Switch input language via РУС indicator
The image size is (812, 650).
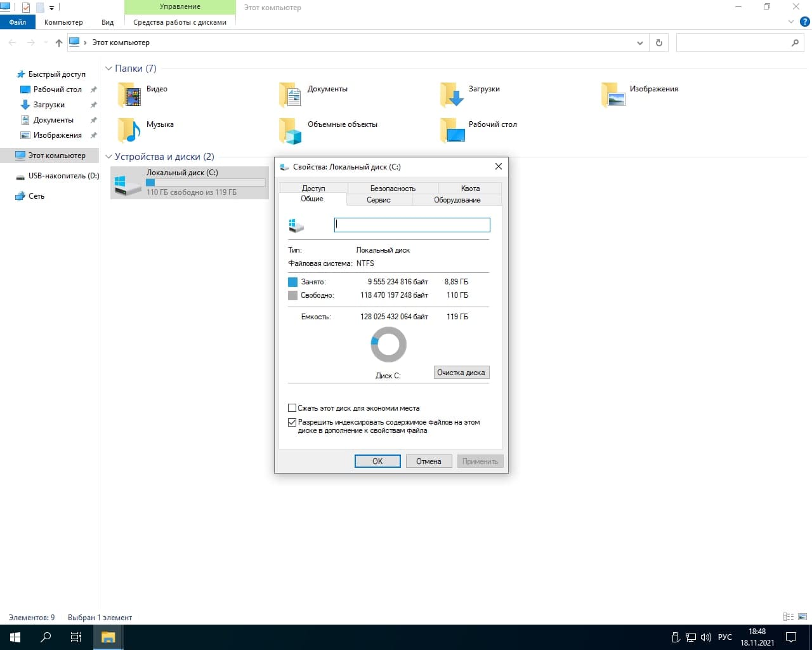[x=725, y=637]
